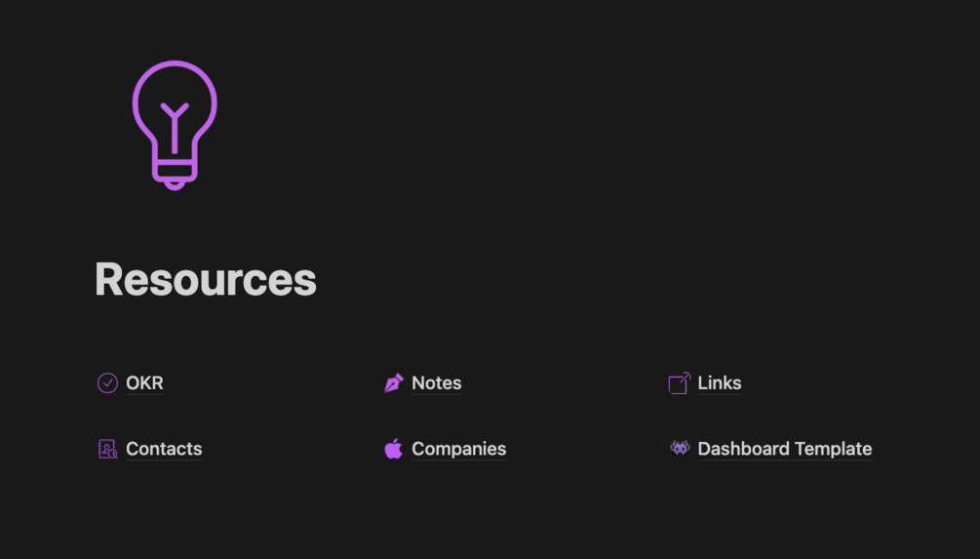Click the contact search icon beside Contacts
This screenshot has width=980, height=559.
pos(107,449)
